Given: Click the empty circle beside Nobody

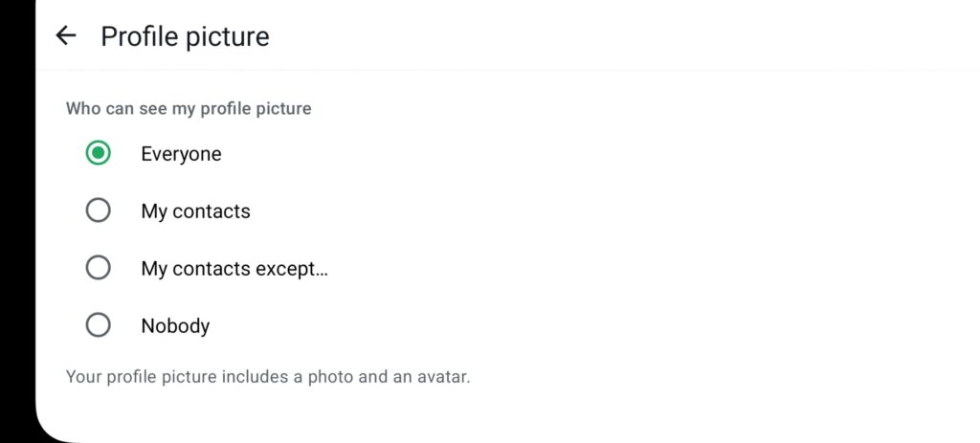Looking at the screenshot, I should tap(99, 325).
